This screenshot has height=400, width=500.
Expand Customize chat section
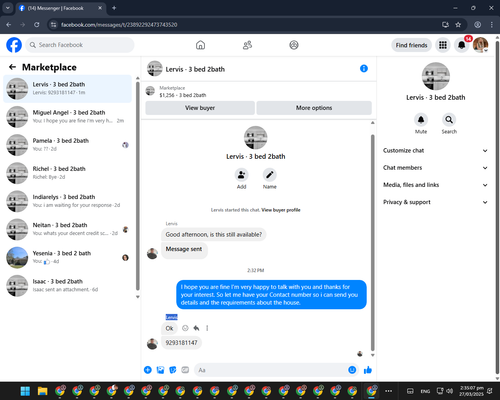435,151
